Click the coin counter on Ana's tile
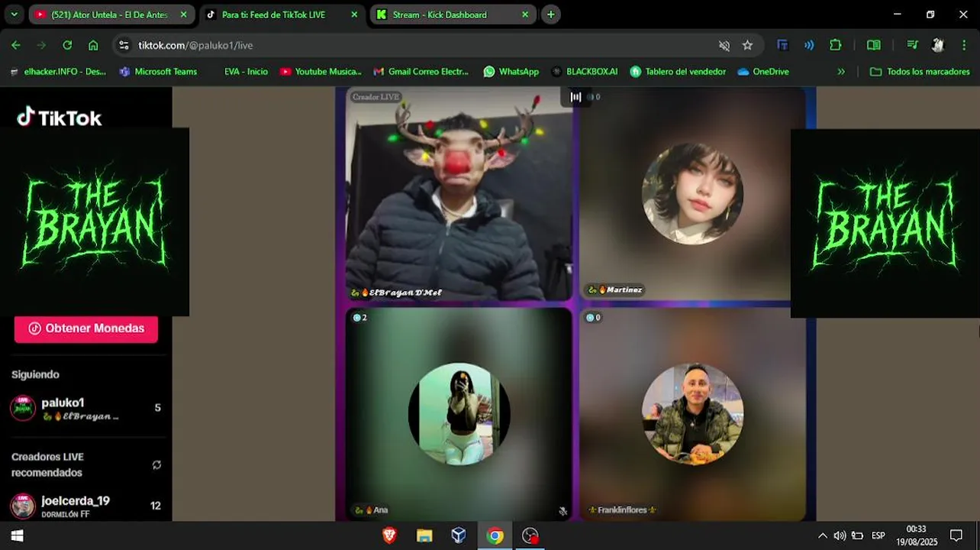Screen dimensions: 980x550 (x=359, y=318)
